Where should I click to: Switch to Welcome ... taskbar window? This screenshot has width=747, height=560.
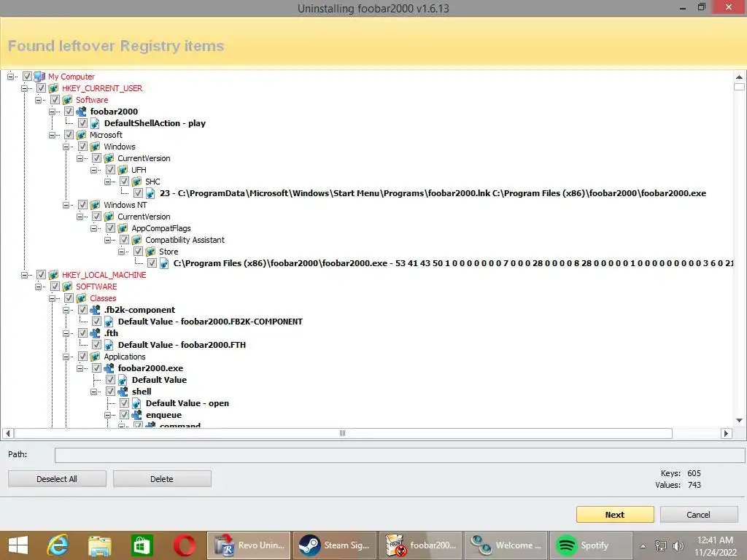pos(506,545)
